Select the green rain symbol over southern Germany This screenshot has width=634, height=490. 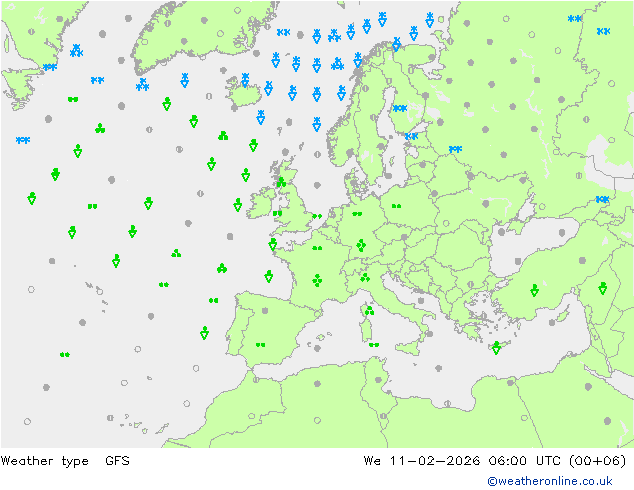361,245
